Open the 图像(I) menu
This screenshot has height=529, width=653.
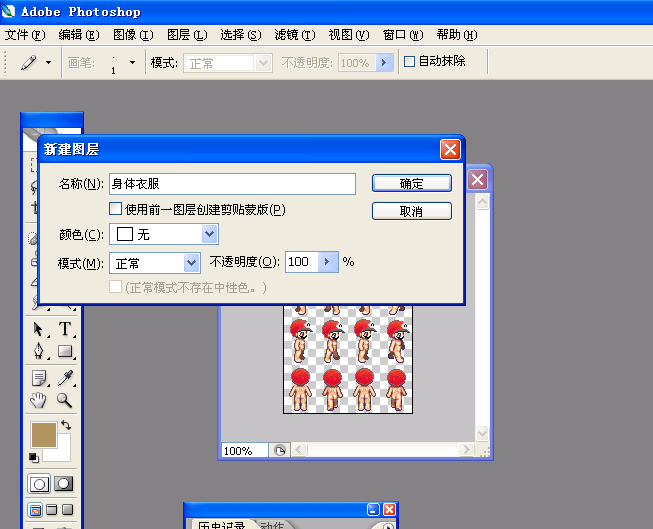(x=133, y=35)
